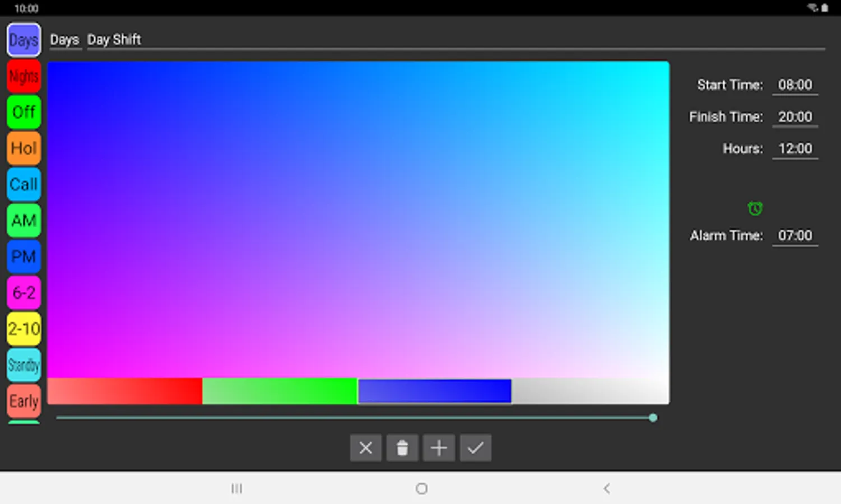Image resolution: width=841 pixels, height=504 pixels.
Task: Tap the Android home button
Action: pos(422,489)
